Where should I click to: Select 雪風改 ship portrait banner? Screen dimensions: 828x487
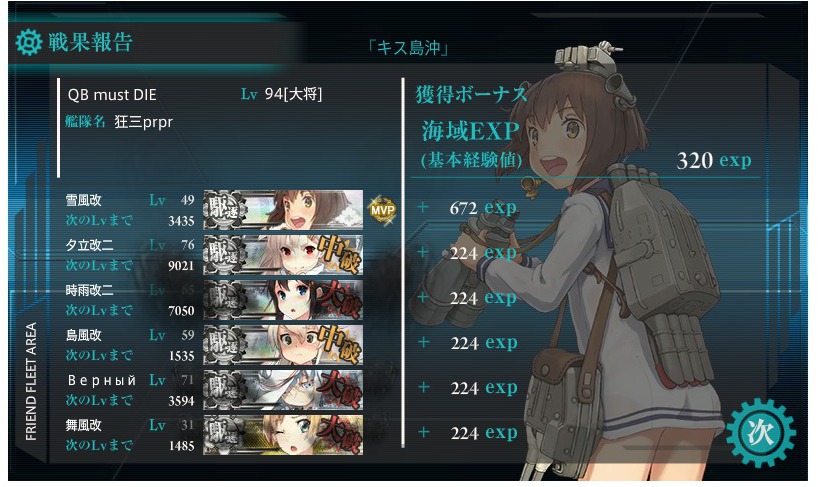283,210
